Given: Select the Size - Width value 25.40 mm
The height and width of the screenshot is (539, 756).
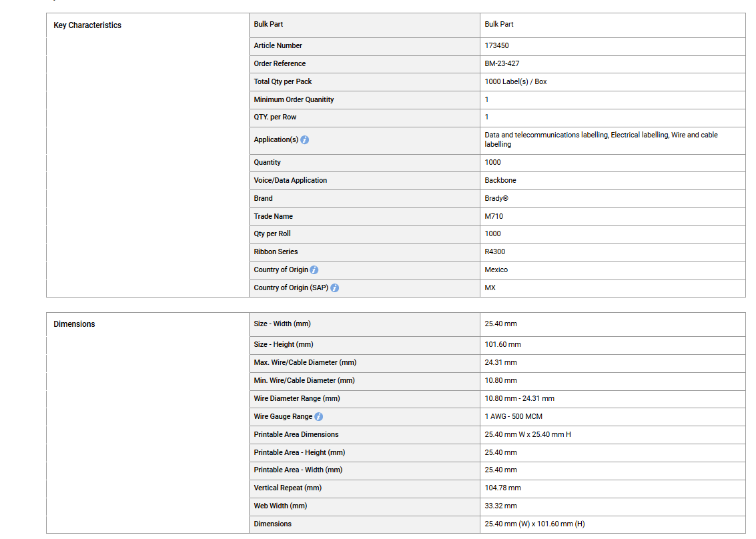Looking at the screenshot, I should [500, 324].
